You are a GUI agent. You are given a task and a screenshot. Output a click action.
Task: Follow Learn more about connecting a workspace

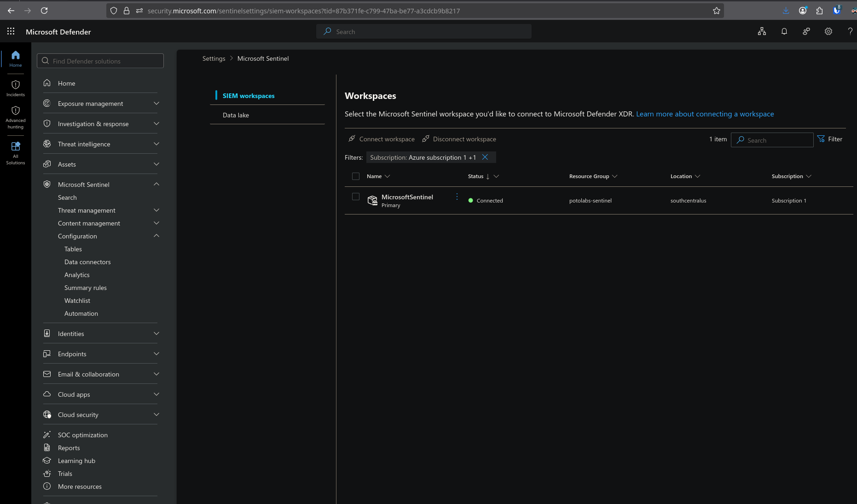[x=705, y=114]
